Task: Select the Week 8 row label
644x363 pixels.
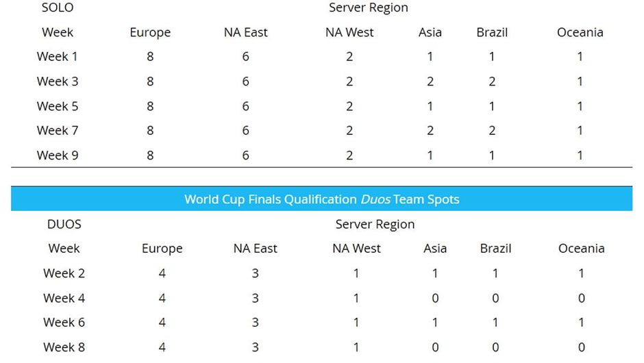Action: 64,347
